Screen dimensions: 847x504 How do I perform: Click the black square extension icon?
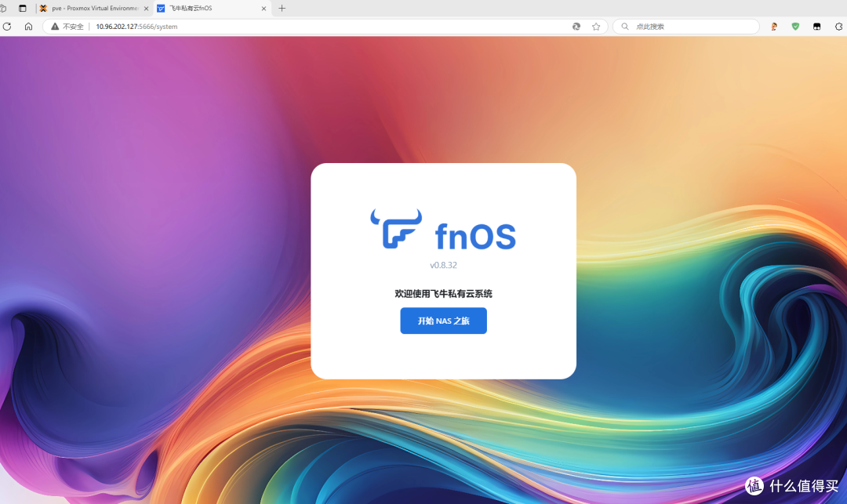816,27
